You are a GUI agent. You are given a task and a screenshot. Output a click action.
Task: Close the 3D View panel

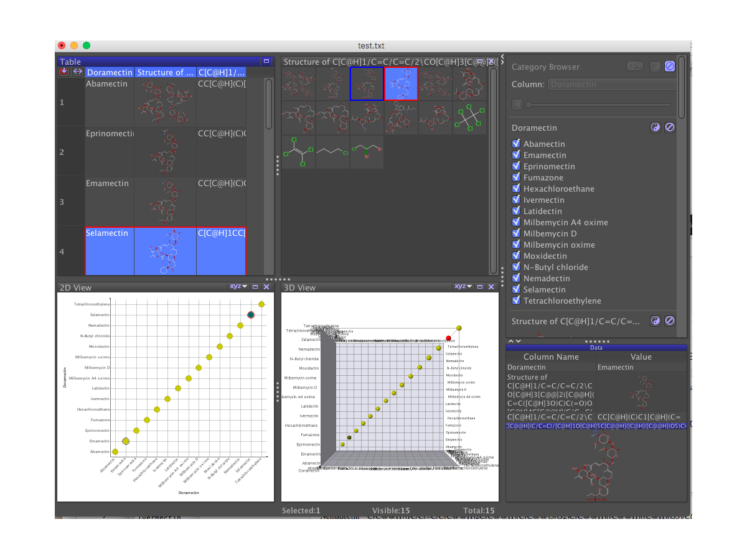click(x=491, y=287)
